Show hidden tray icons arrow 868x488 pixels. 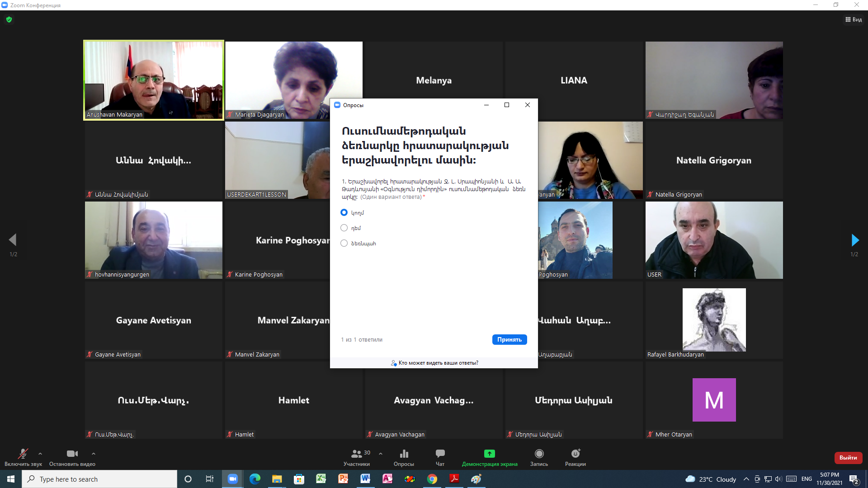tap(746, 479)
